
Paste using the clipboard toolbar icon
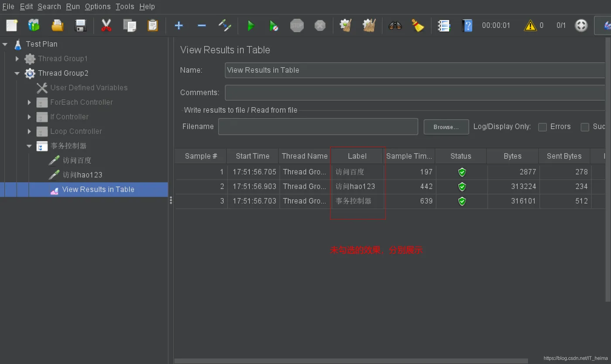click(153, 25)
